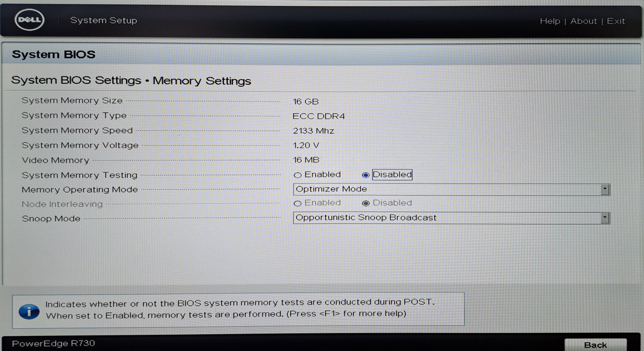Click the 16 GB memory size value
This screenshot has height=351, width=644.
click(x=306, y=101)
